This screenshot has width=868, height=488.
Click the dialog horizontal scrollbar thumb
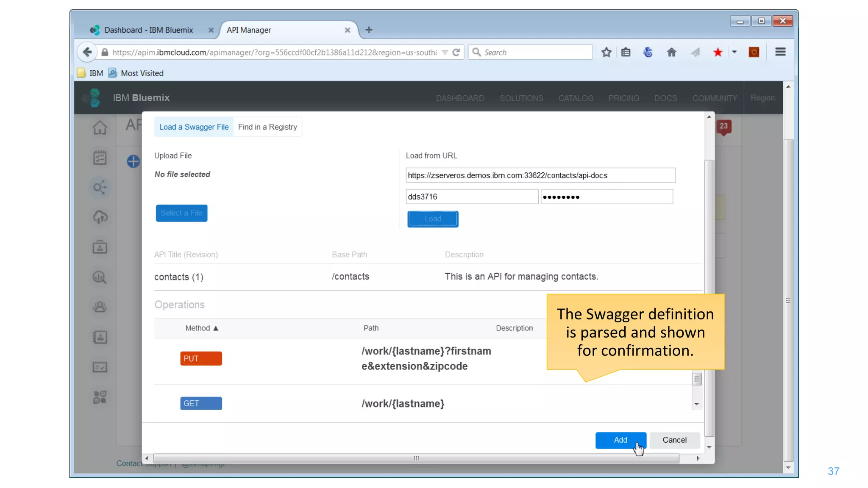(416, 458)
